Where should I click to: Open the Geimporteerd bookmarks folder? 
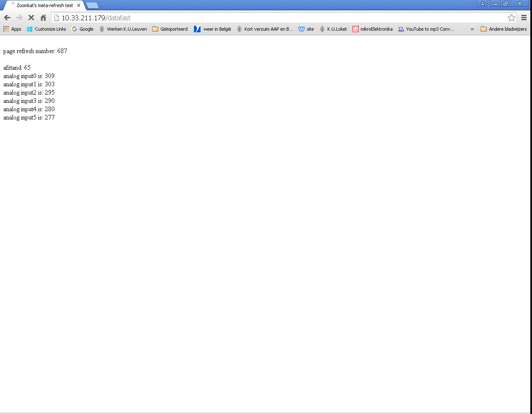(170, 29)
